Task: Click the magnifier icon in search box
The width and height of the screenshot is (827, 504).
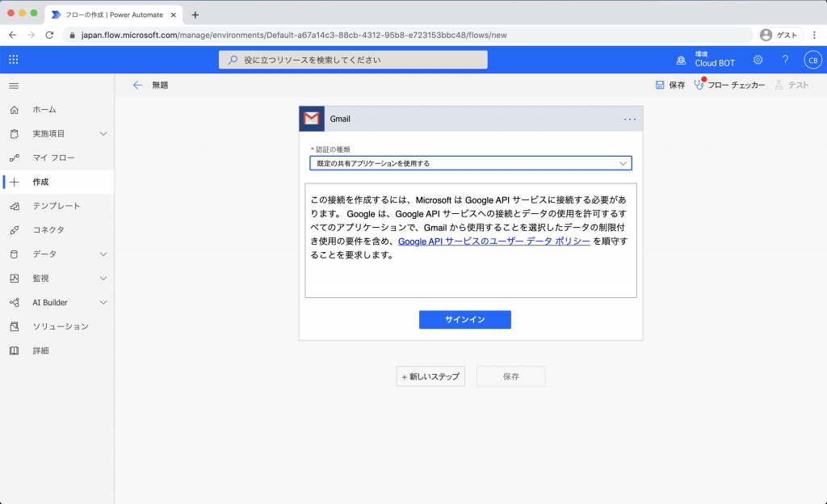Action: pyautogui.click(x=233, y=60)
